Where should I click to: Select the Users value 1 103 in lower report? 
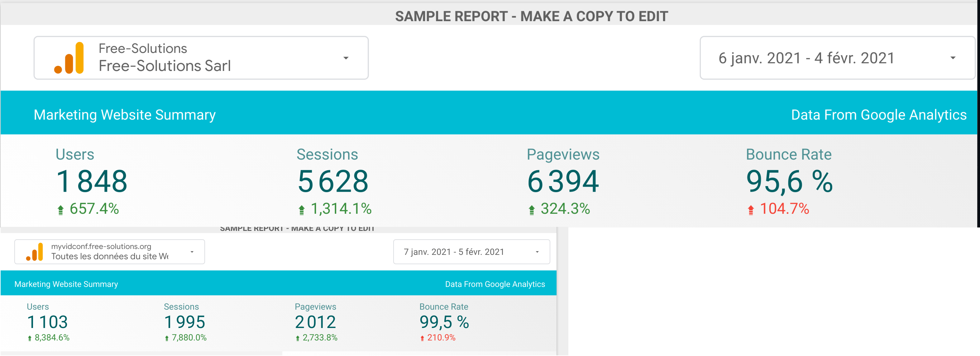[47, 322]
